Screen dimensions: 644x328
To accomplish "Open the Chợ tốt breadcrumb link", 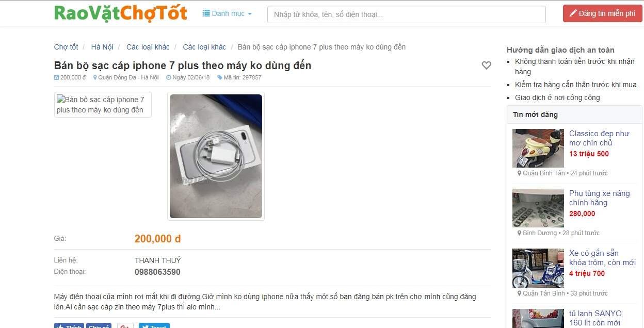I will coord(66,47).
